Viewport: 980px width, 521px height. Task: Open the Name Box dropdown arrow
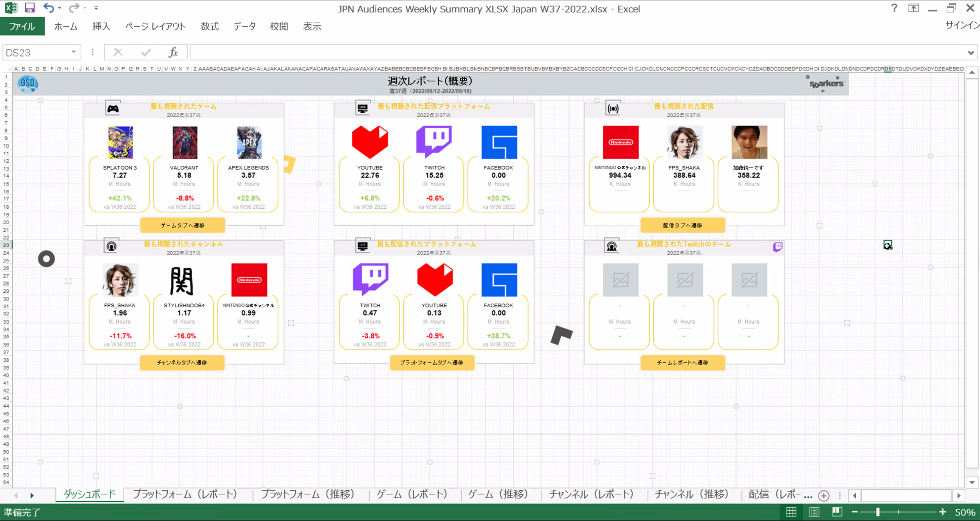(x=74, y=52)
